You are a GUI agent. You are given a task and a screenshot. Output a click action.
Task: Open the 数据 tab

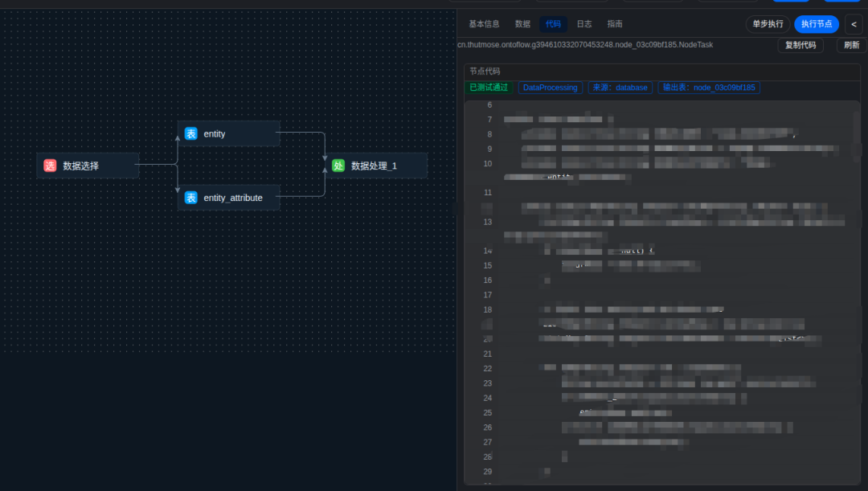(x=522, y=24)
